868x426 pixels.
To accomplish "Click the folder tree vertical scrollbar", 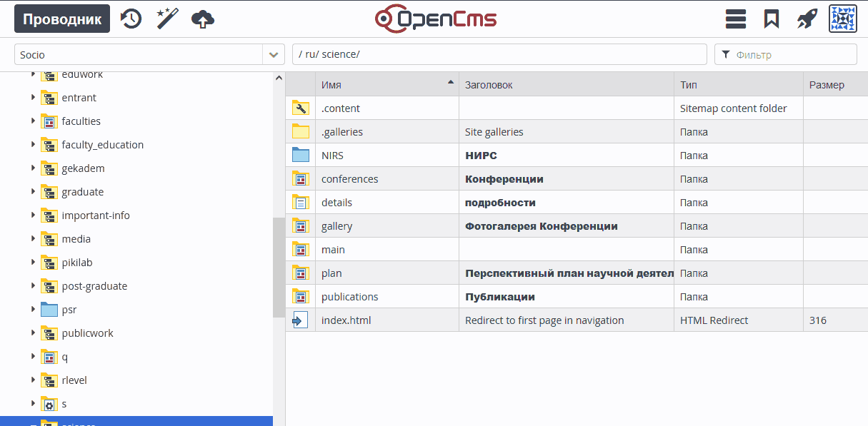I will click(x=279, y=268).
